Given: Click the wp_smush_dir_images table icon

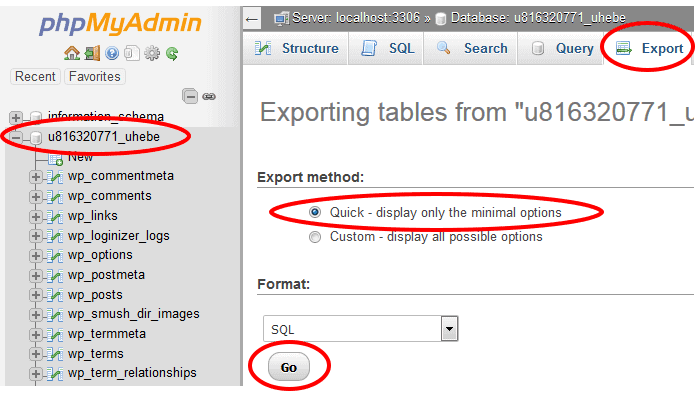Looking at the screenshot, I should [x=55, y=315].
